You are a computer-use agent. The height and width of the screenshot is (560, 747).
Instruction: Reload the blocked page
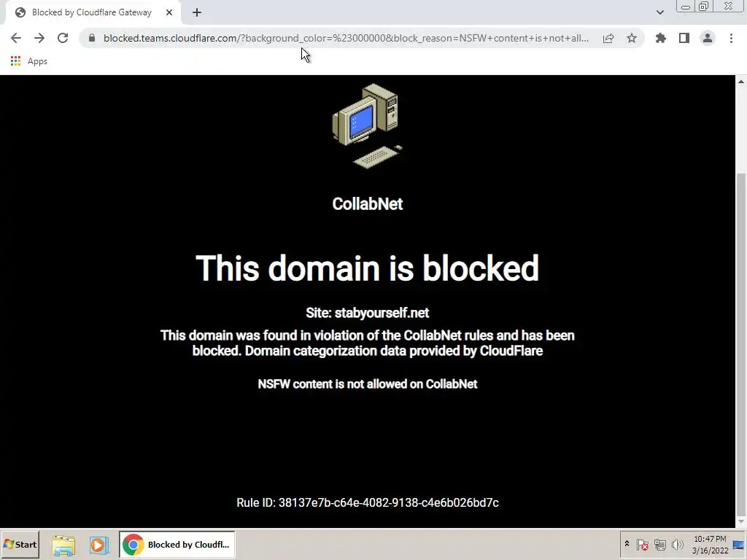[x=63, y=38]
